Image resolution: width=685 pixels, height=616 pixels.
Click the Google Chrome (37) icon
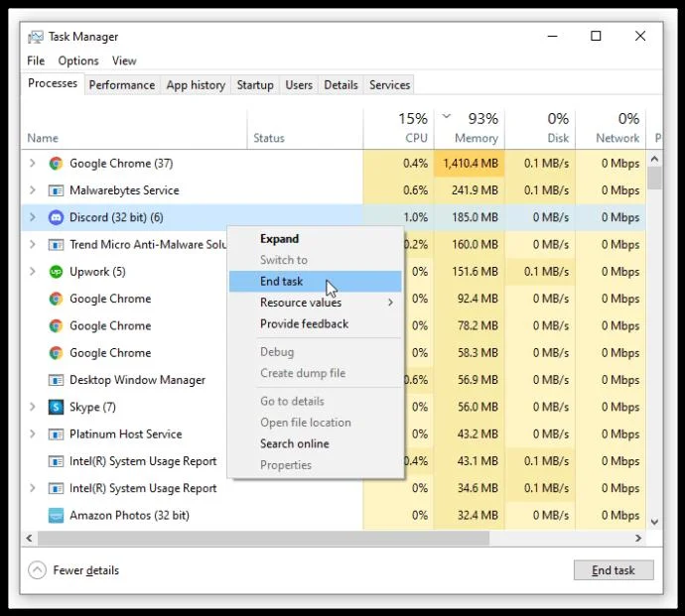coord(56,164)
